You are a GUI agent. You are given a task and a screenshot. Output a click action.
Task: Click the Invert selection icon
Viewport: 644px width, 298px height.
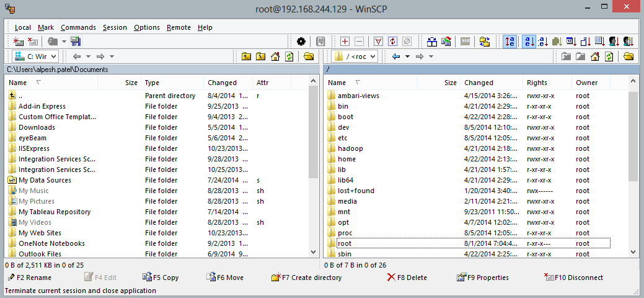point(393,41)
